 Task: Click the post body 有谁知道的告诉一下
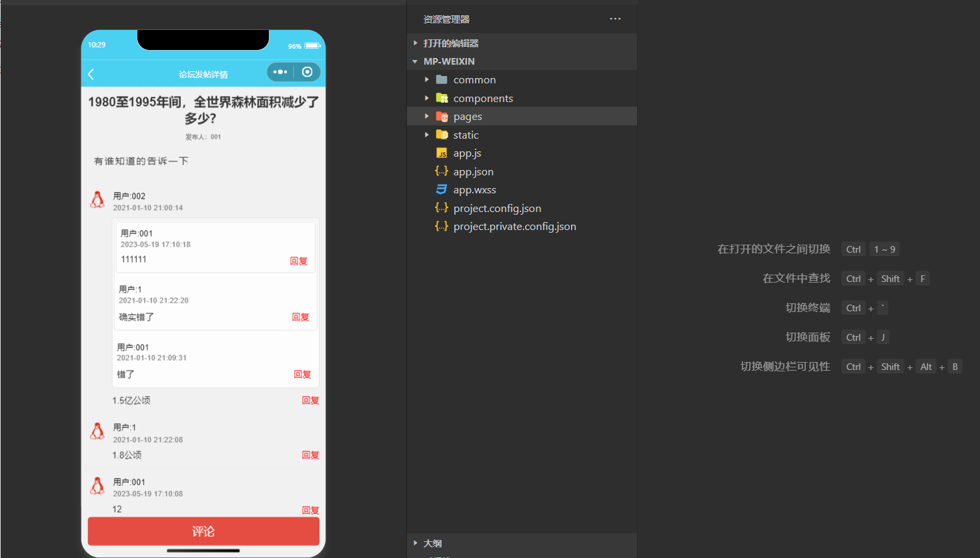[141, 161]
